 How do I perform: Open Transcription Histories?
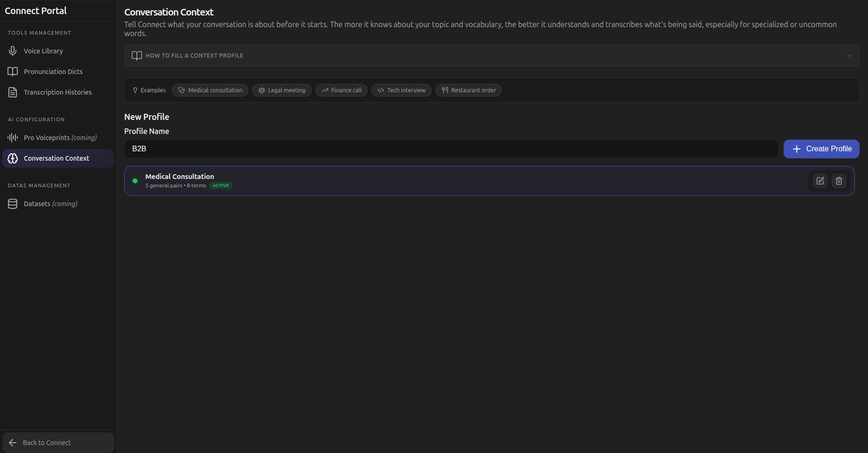[58, 92]
